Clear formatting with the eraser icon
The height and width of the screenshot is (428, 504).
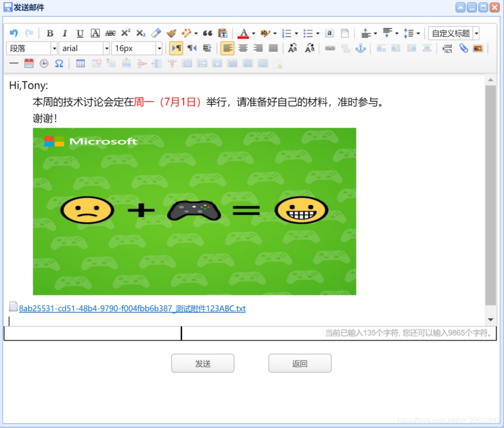pyautogui.click(x=156, y=33)
